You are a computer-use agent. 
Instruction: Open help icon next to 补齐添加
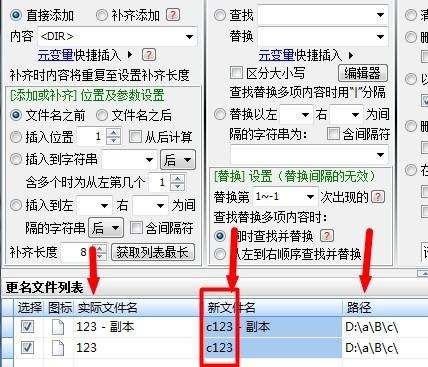(173, 15)
